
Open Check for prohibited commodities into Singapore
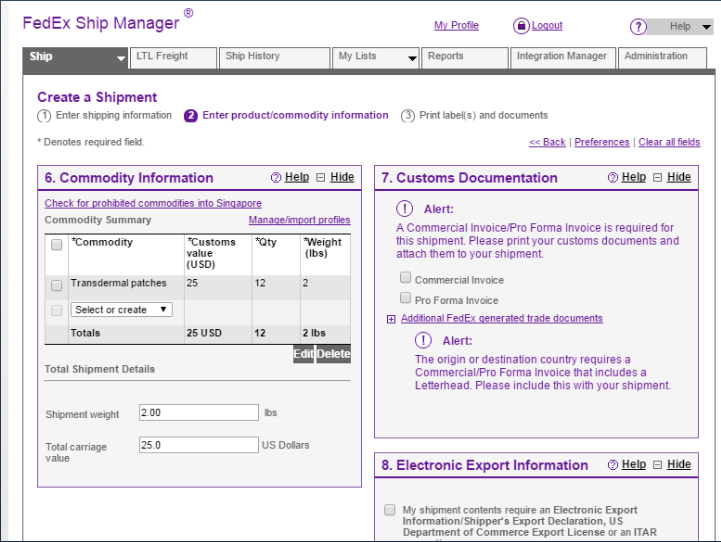click(x=153, y=203)
